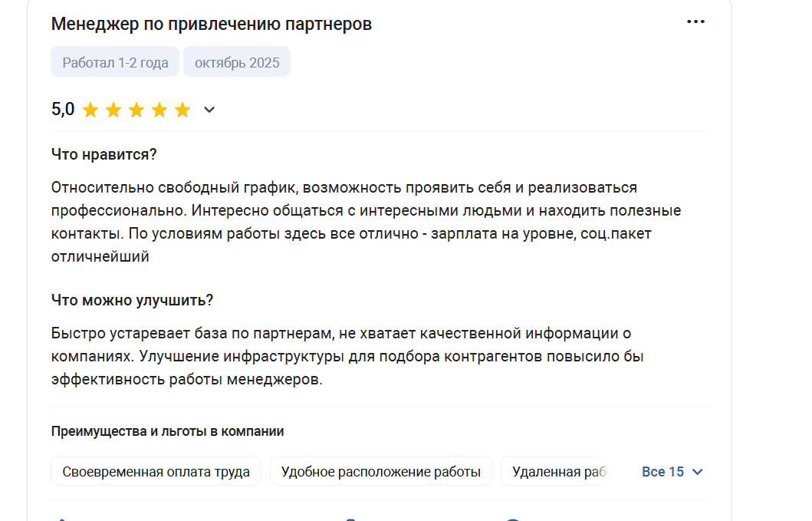Click the fourth rating star
This screenshot has width=812, height=521.
pyautogui.click(x=159, y=110)
